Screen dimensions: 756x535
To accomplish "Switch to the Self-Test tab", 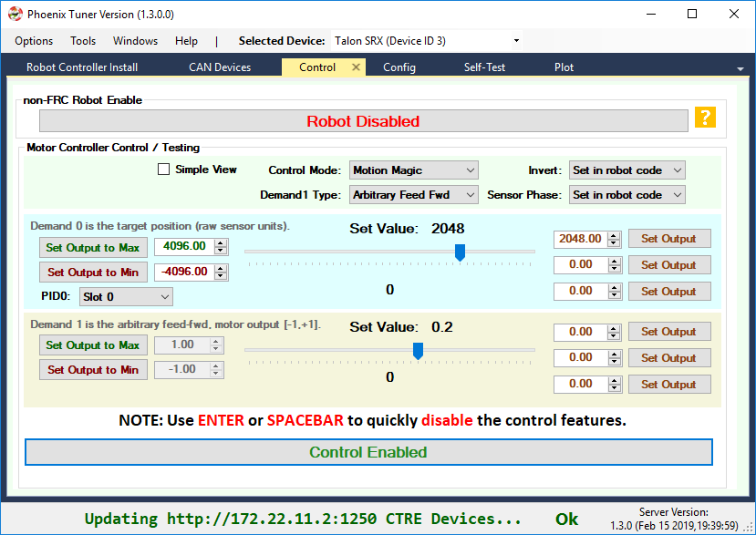I will click(484, 67).
